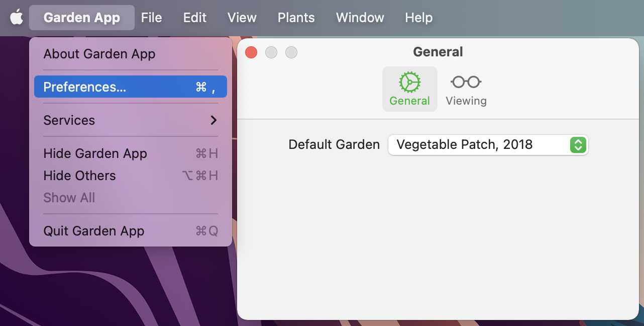The width and height of the screenshot is (644, 326).
Task: Click the green dropdown stepper arrows
Action: coord(578,145)
